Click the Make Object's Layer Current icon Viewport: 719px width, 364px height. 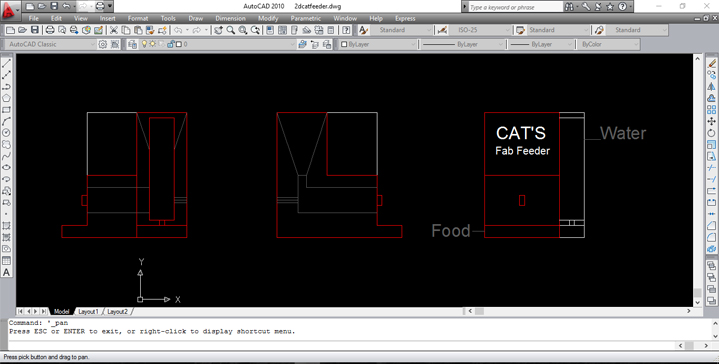303,44
